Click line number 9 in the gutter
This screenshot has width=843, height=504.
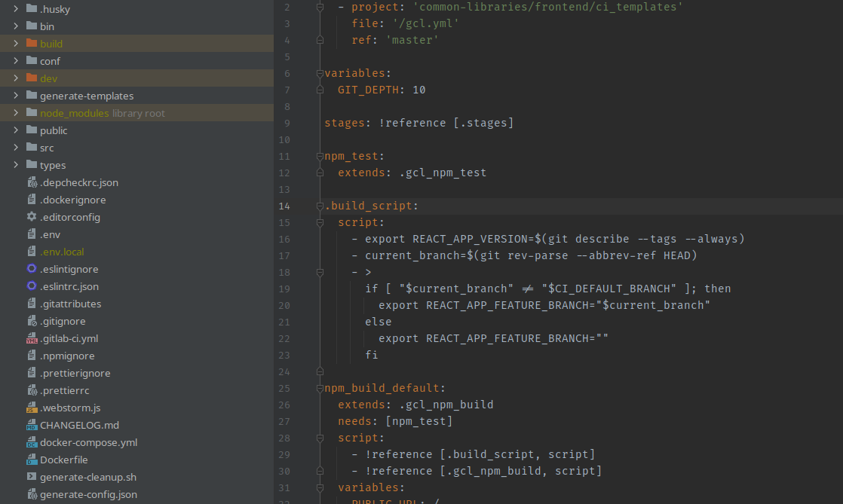[x=287, y=123]
